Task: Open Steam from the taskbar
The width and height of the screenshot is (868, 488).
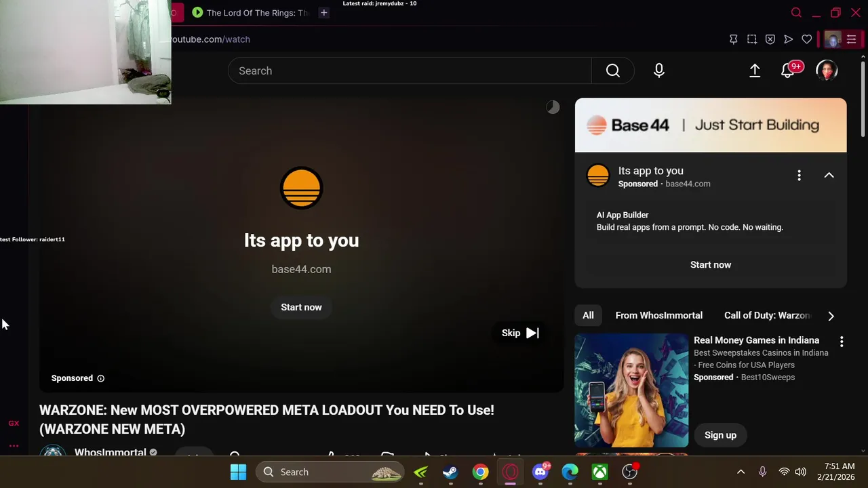Action: 450,472
